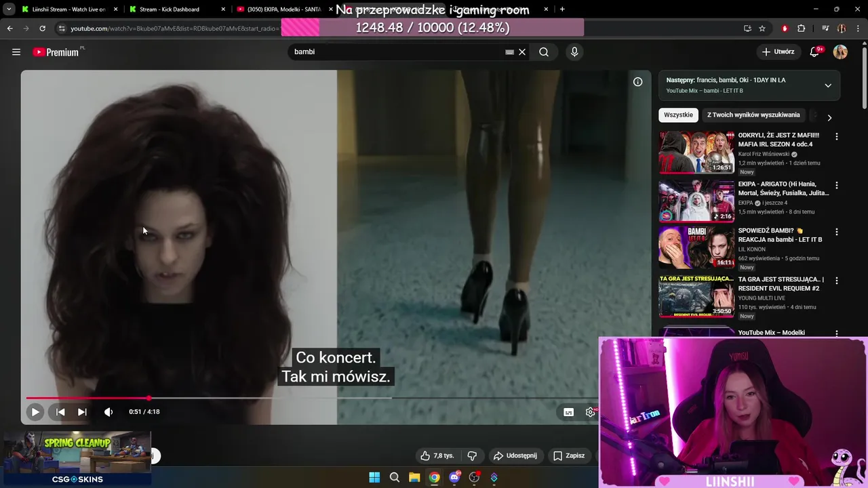
Task: Collapse the YouTube Mix playlist panel
Action: pyautogui.click(x=828, y=85)
